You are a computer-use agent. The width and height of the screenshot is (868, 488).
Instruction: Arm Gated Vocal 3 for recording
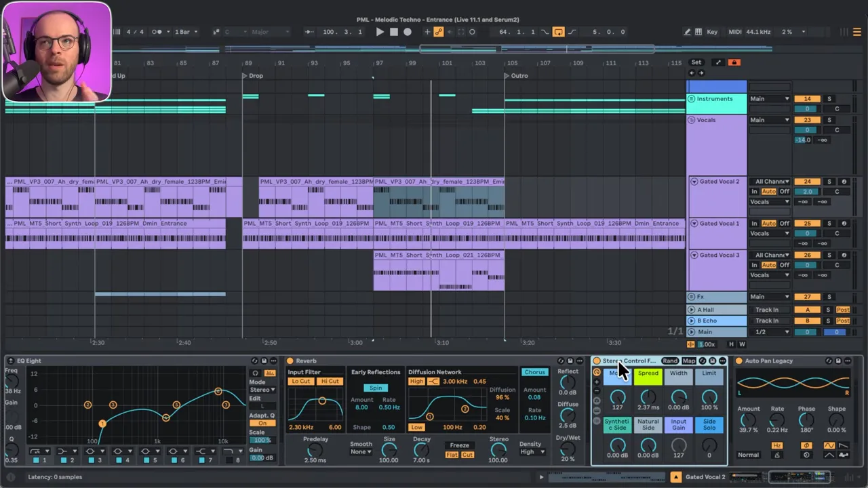[844, 255]
